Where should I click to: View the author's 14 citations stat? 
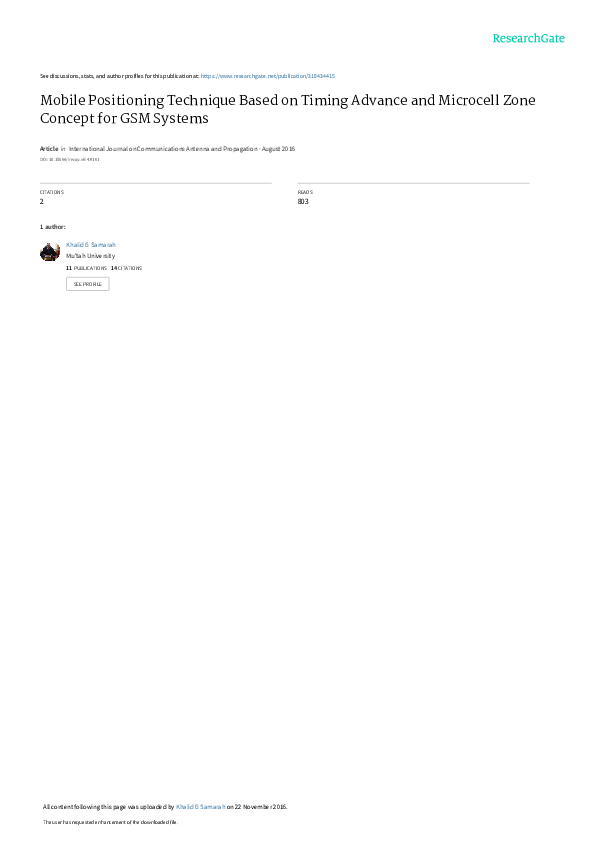(126, 268)
